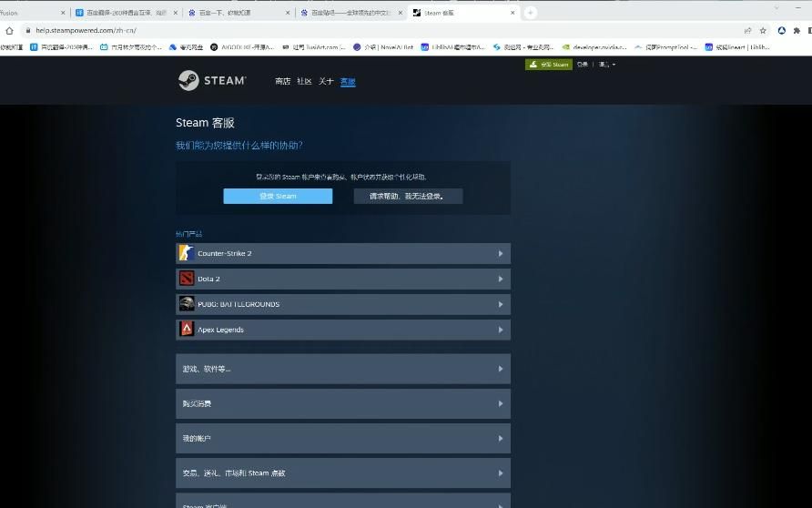Screen dimensions: 812x508
Task: Click the green install Steam button
Action: (548, 65)
